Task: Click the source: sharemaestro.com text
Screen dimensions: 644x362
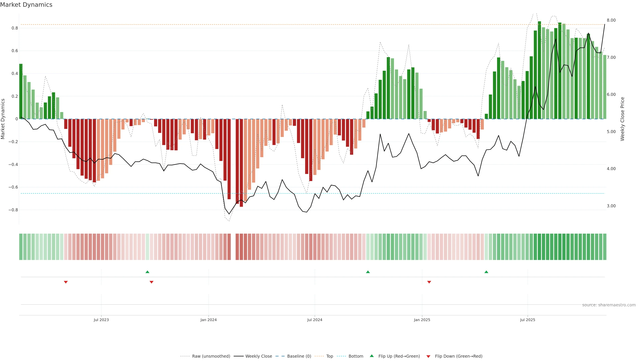Action: [x=609, y=305]
